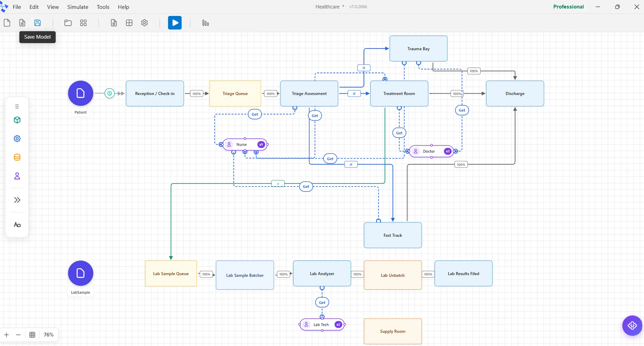Click IF label between Triage and Treatment
This screenshot has width=644, height=346.
click(354, 94)
